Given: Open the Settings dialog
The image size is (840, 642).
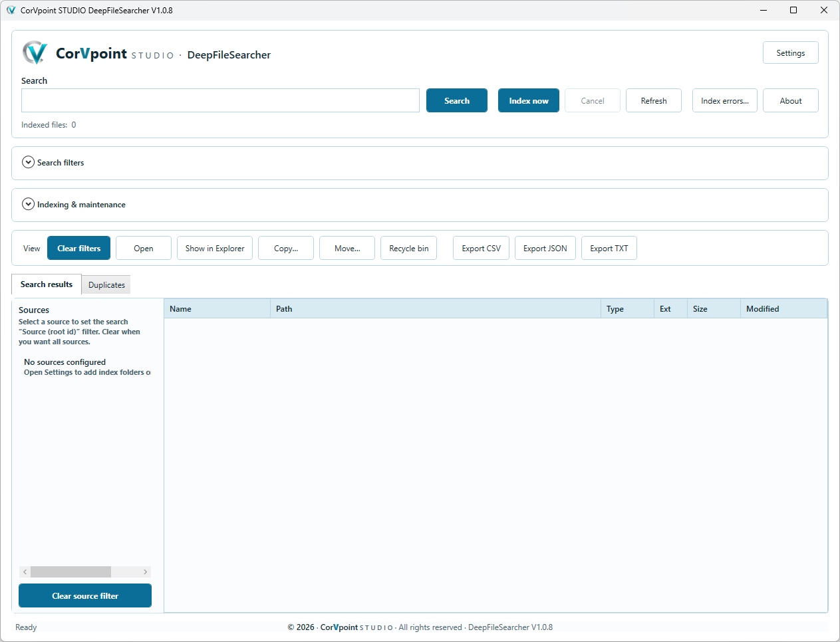Looking at the screenshot, I should coord(790,53).
